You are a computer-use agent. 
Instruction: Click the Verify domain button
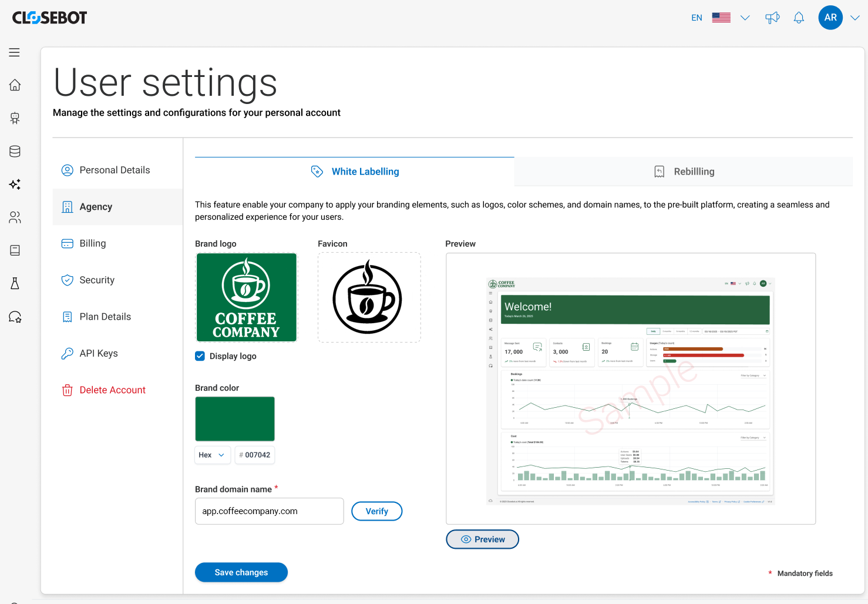[377, 511]
